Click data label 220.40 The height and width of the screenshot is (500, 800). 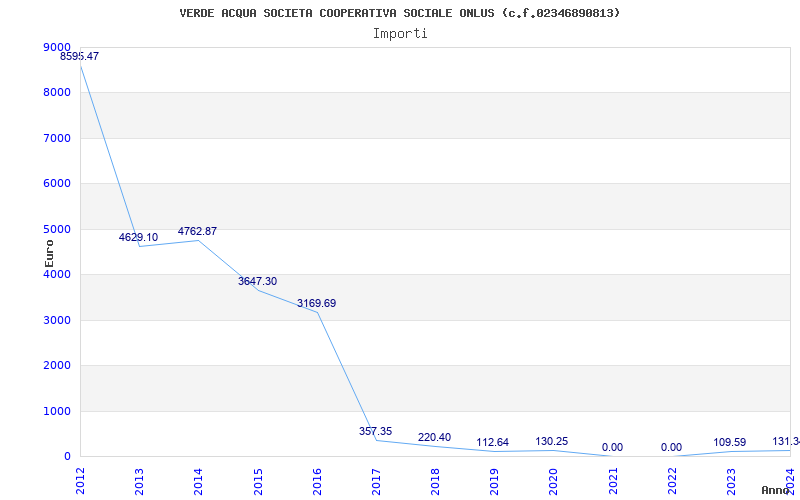434,437
